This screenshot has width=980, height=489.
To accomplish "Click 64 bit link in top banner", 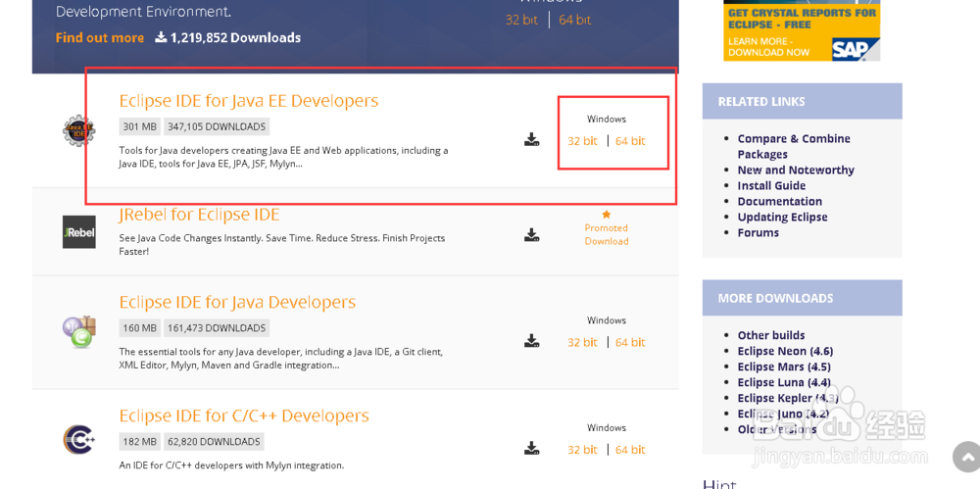I will click(x=575, y=20).
